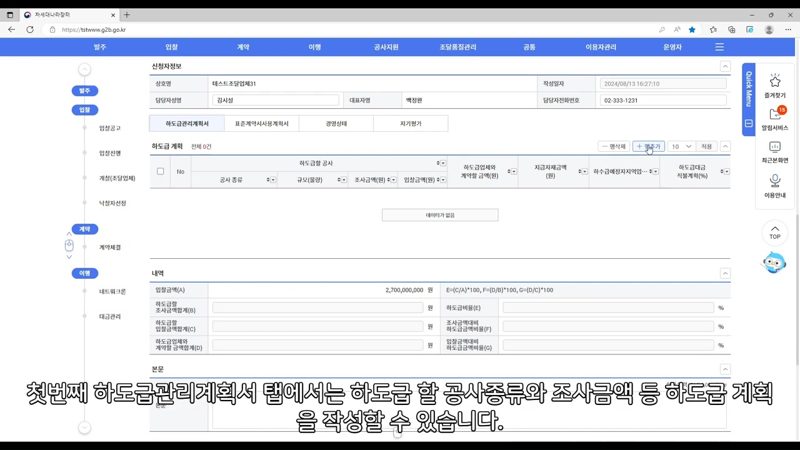Image resolution: width=800 pixels, height=450 pixels.
Task: Open the sort dropdown on the 하도급대금 지불계획(%) column
Action: [x=726, y=171]
